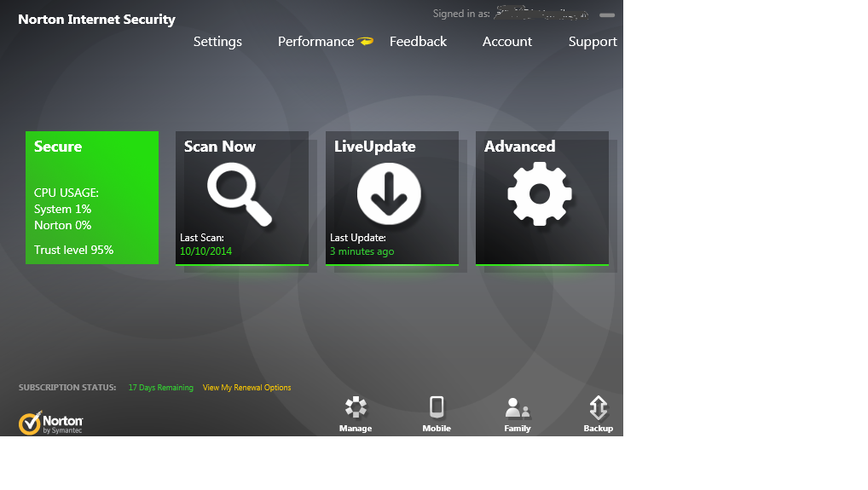Open the Account section

(507, 42)
